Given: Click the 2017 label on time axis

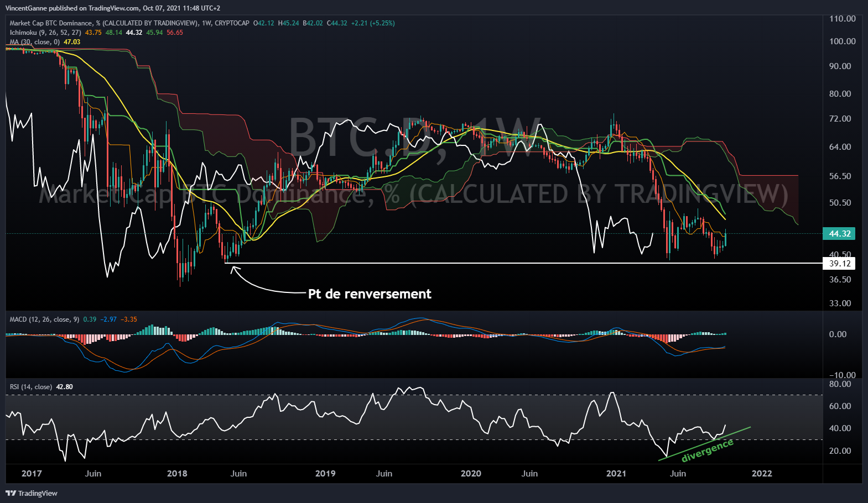Looking at the screenshot, I should point(32,474).
